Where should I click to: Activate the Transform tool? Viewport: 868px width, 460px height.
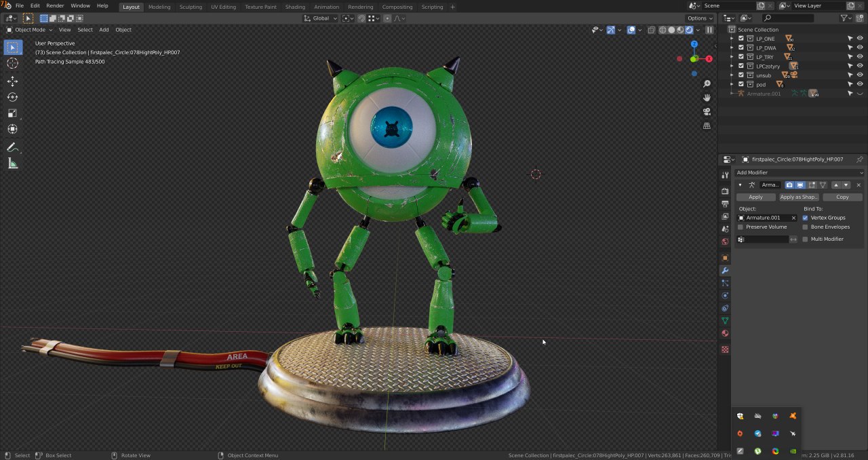[13, 129]
